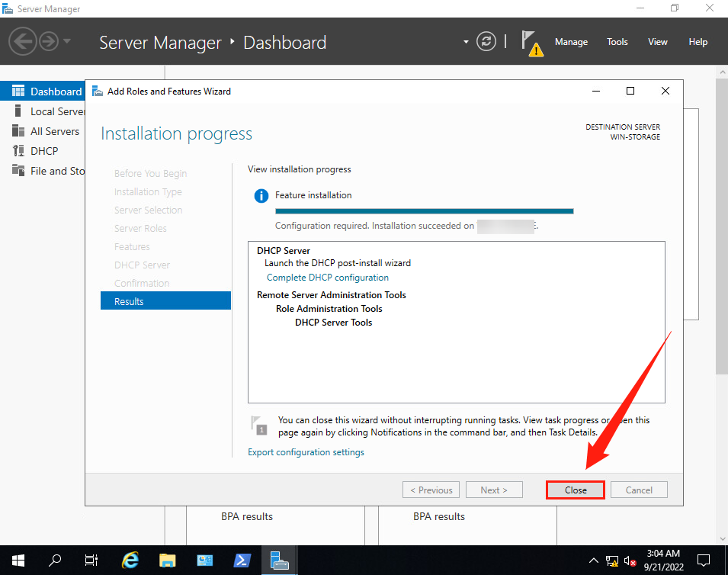Click Export configuration settings link
The image size is (728, 575).
[x=306, y=452]
